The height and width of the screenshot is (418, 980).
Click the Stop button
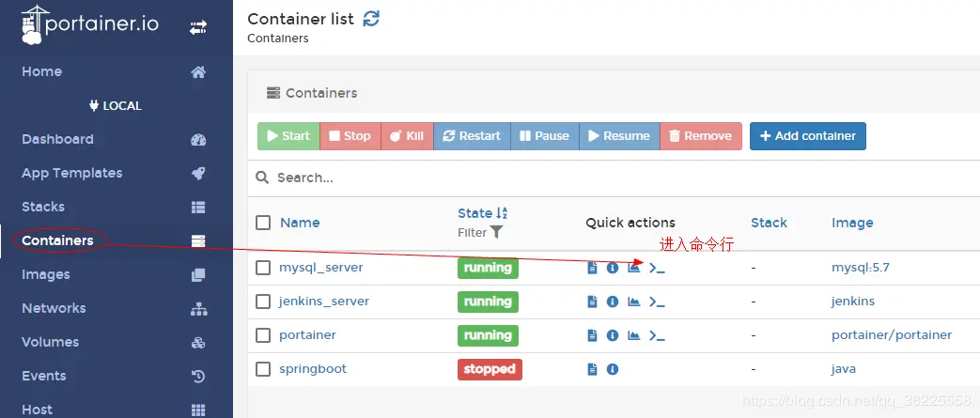pyautogui.click(x=350, y=135)
